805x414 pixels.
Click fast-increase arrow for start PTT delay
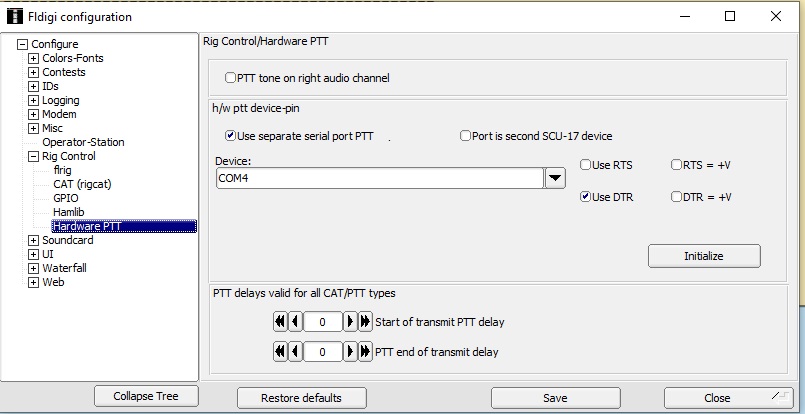[x=365, y=322]
